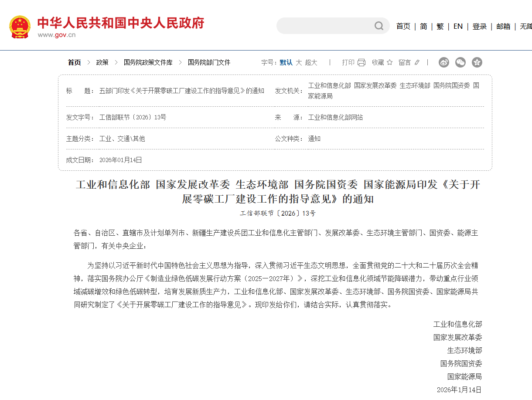Share the page via WeChat icon
Image resolution: width=532 pixels, height=400 pixels.
(460, 62)
